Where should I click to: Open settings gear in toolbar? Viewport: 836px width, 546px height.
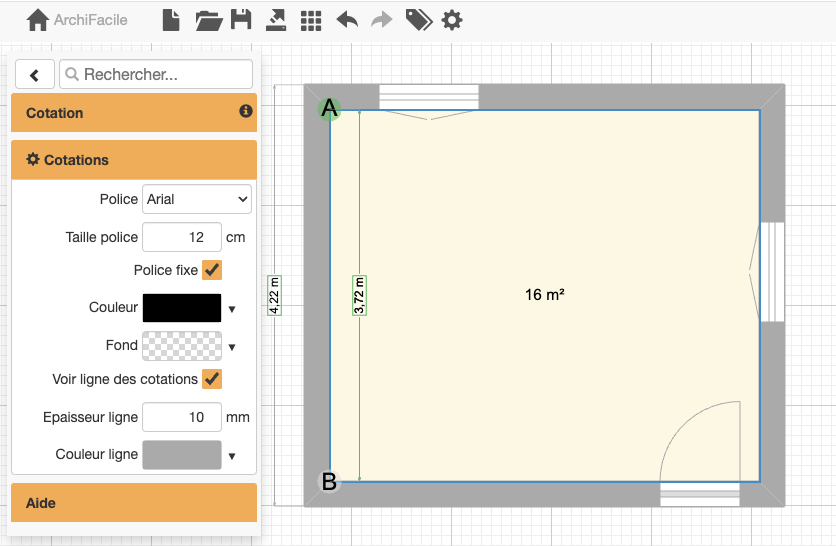(x=452, y=20)
